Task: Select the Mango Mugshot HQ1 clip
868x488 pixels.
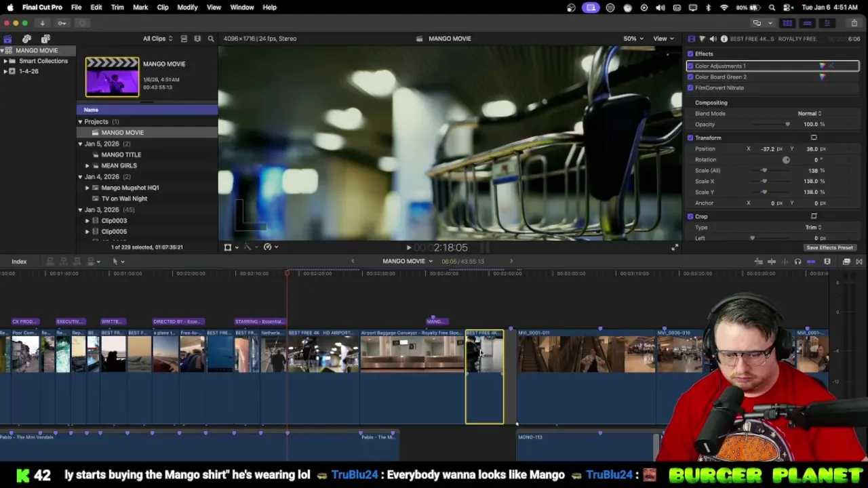Action: point(130,188)
